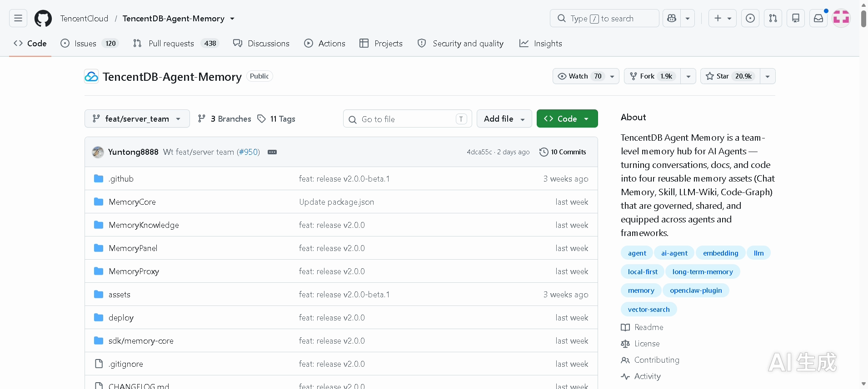
Task: Open the Discussions tab
Action: tap(261, 43)
